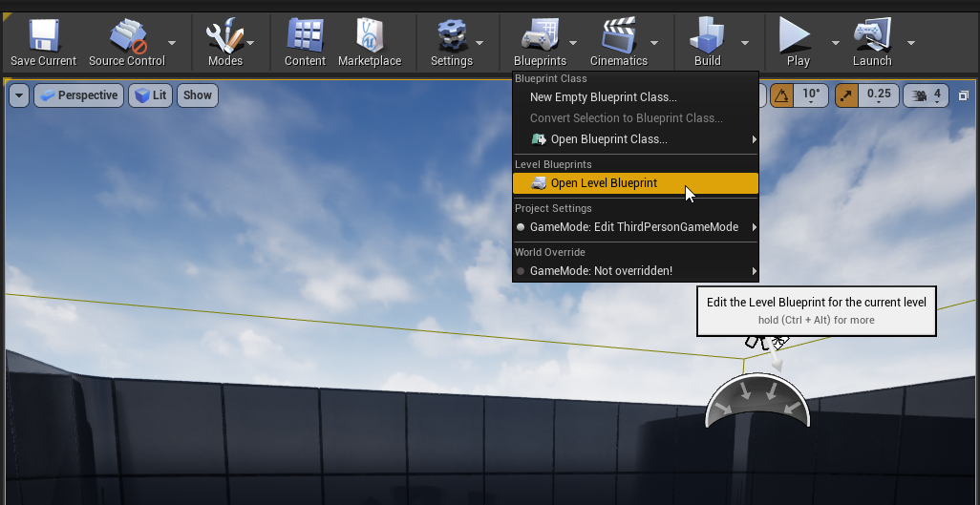Click the Save Current floppy disk icon
The height and width of the screenshot is (505, 980).
pos(44,35)
